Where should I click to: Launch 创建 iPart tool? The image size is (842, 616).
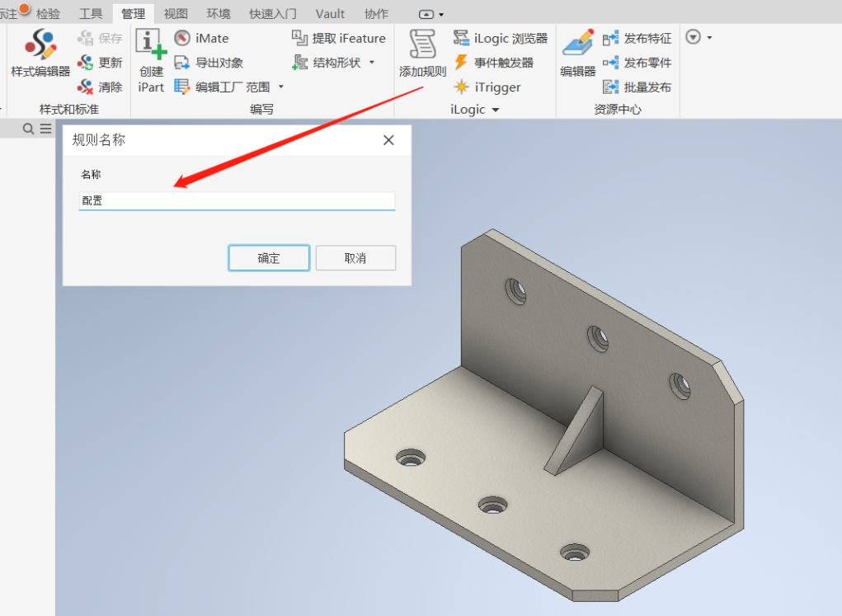[x=151, y=61]
